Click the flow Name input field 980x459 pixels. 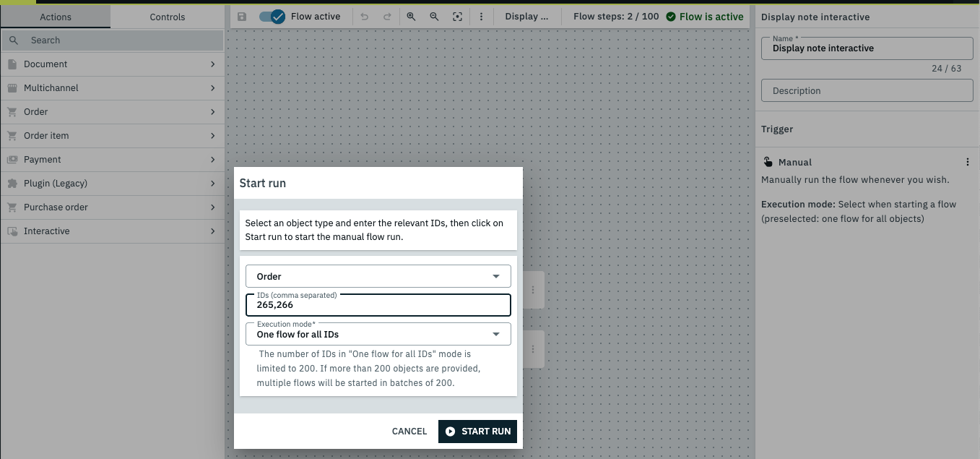point(867,48)
